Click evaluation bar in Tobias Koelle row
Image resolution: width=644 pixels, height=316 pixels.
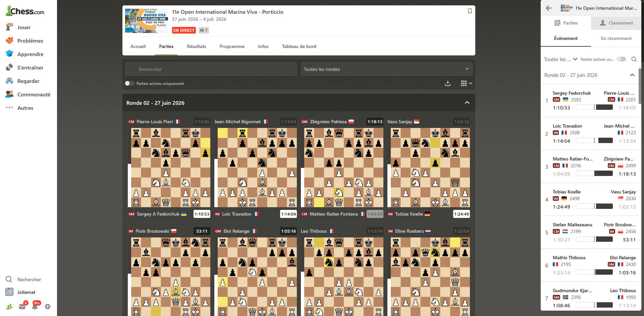click(x=594, y=206)
